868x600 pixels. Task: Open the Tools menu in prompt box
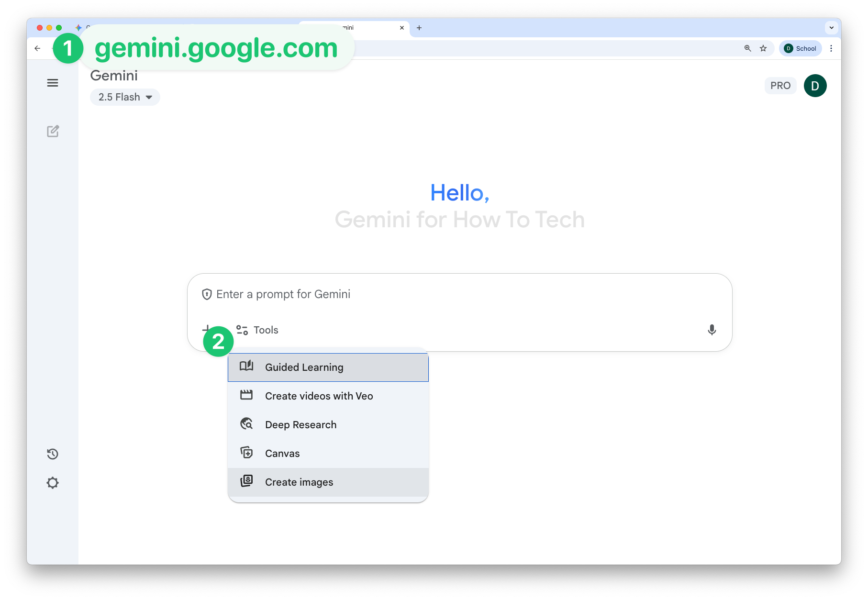tap(257, 330)
